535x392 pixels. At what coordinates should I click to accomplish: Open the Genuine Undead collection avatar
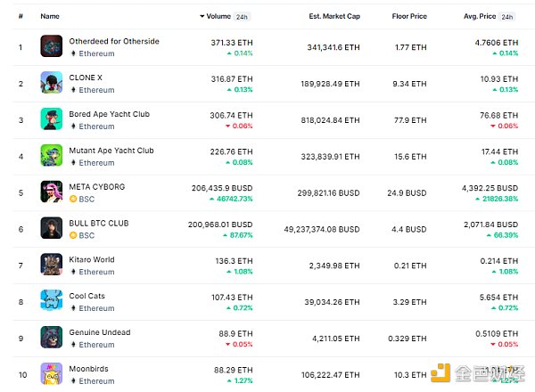click(51, 338)
